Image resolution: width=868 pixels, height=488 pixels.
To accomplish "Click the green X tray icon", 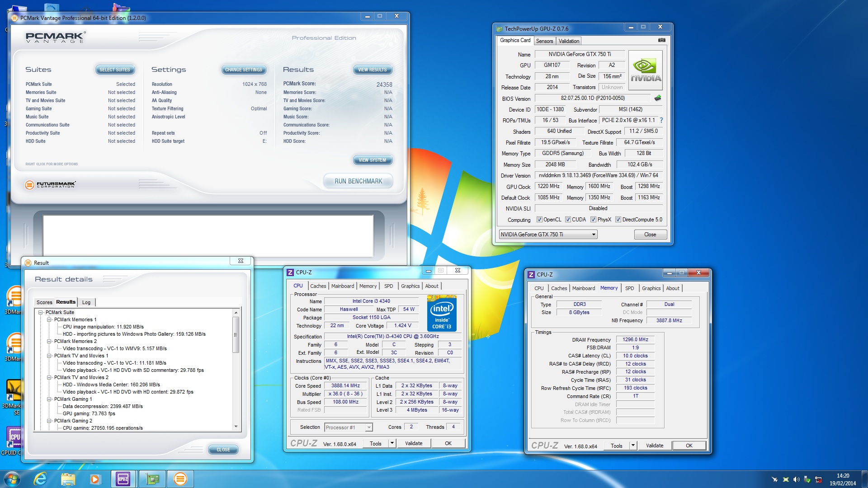I will coord(786,479).
